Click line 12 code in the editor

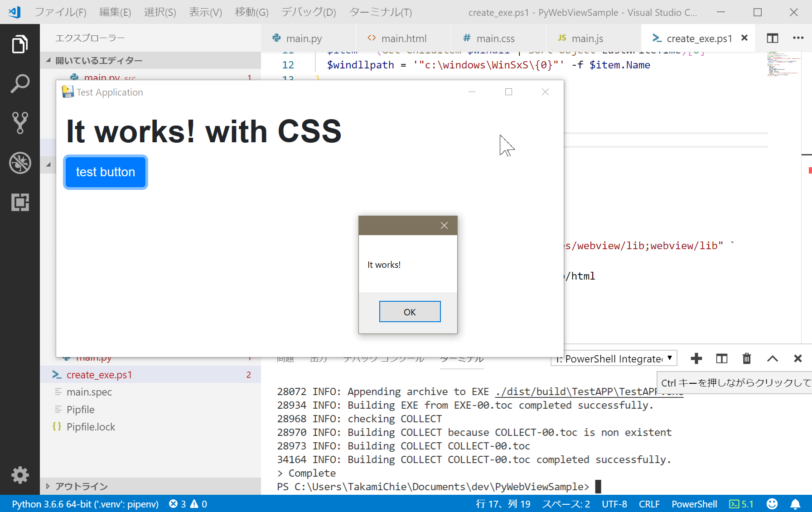pos(488,65)
